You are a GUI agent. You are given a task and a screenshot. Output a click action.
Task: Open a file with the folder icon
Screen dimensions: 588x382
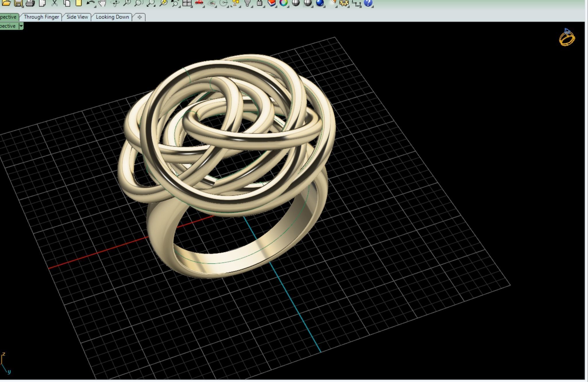[6, 3]
